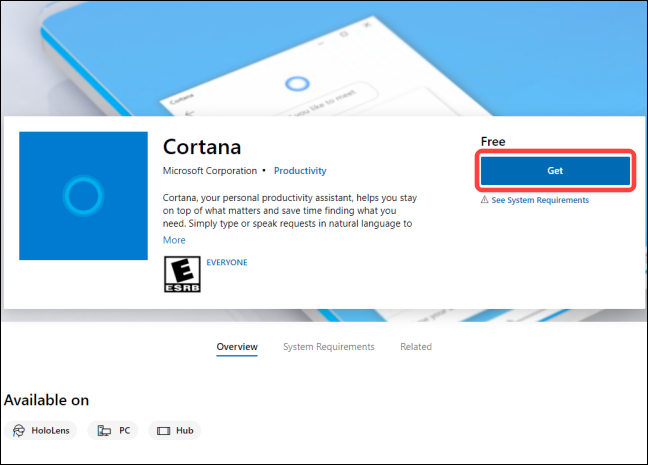
Task: Click the Free price label
Action: (x=492, y=142)
